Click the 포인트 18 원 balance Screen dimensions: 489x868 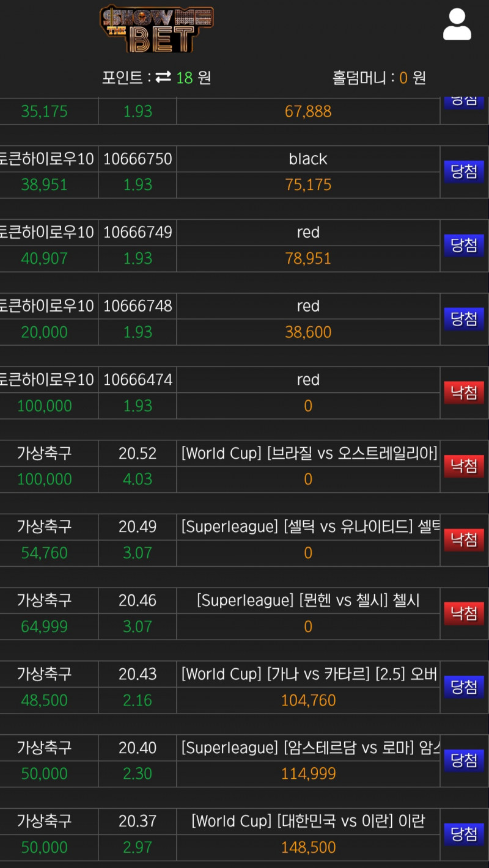coord(156,78)
